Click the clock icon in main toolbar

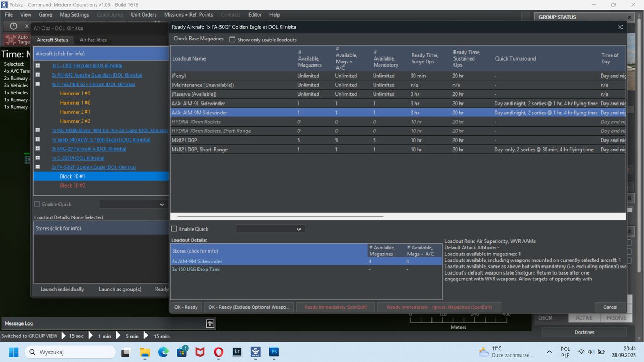click(x=13, y=26)
